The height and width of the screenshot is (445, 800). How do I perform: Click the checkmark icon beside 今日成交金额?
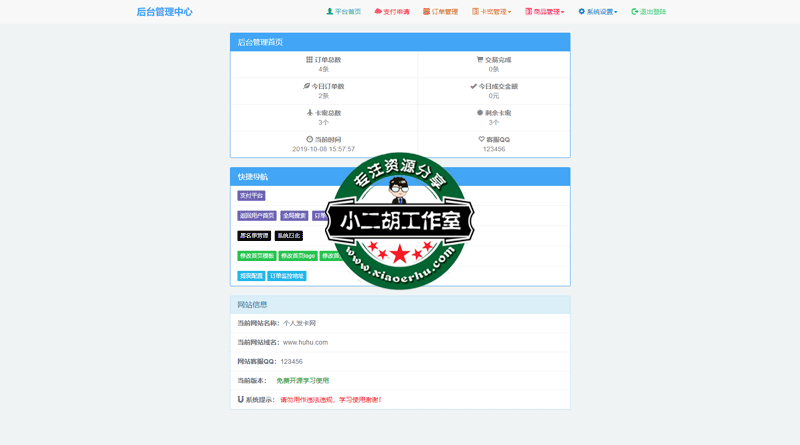click(x=474, y=86)
